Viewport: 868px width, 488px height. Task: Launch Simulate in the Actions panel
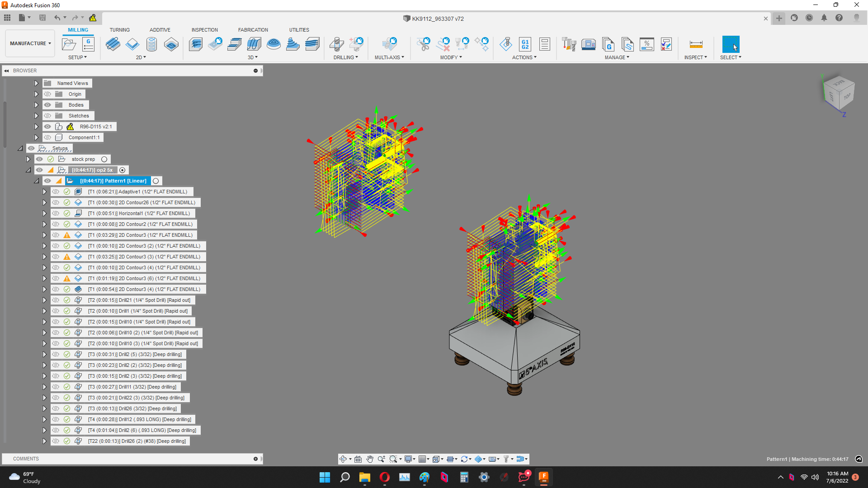[506, 44]
